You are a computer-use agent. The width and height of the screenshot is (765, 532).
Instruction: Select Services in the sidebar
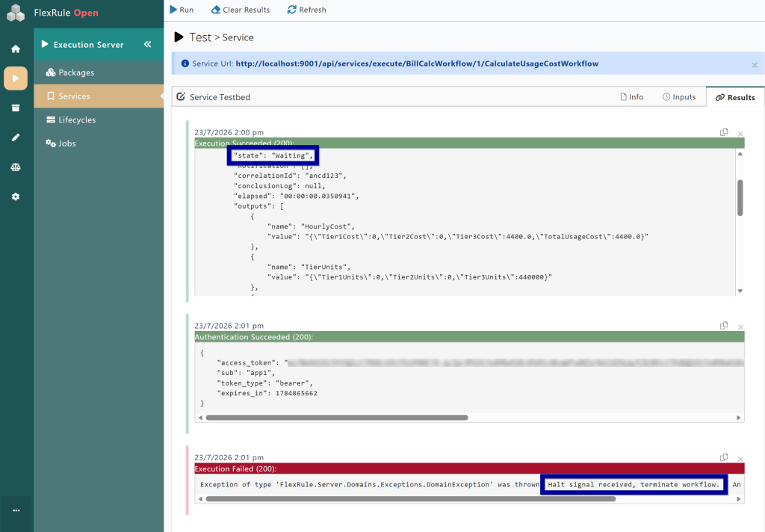pos(99,96)
